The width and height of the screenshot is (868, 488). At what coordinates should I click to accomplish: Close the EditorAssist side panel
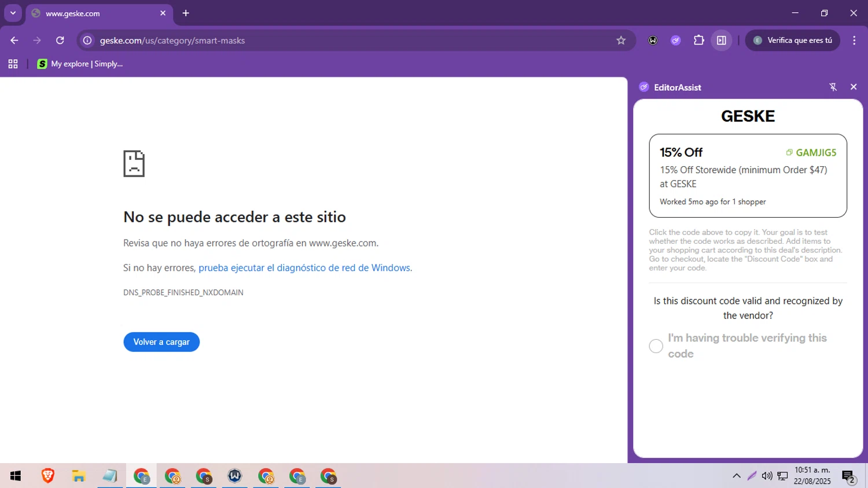pos(854,87)
